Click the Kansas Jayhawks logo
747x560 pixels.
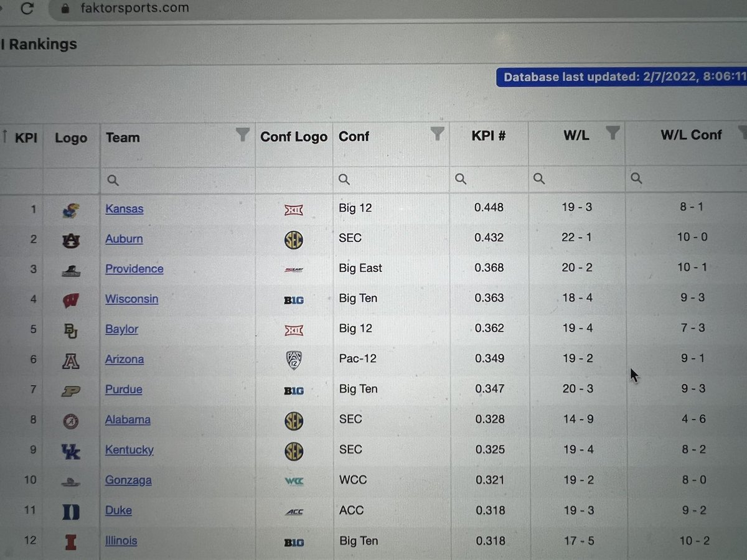[x=71, y=210]
